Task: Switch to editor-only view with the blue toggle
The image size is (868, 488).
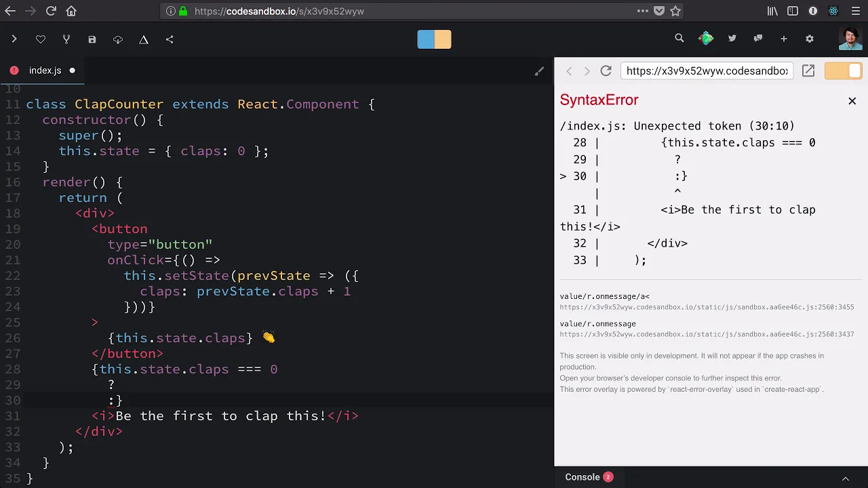Action: [425, 39]
